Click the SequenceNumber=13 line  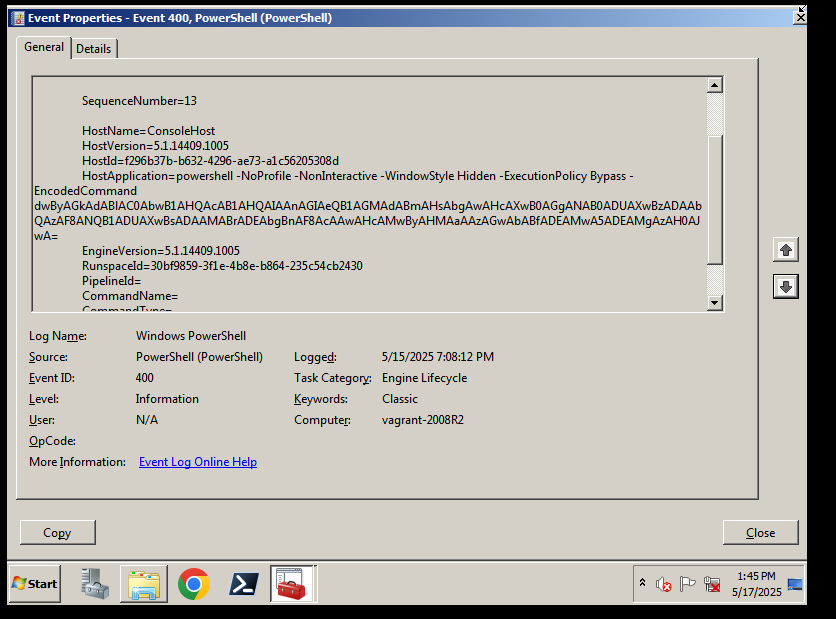coord(139,101)
